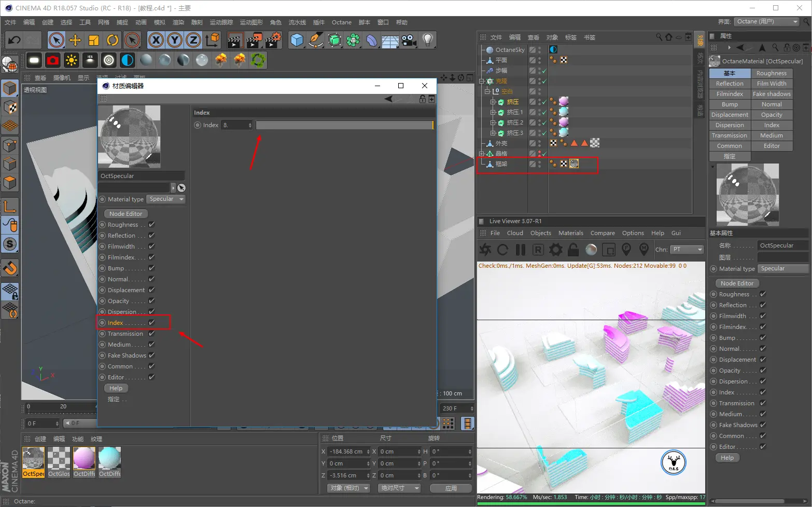Pause the Live Viewer render
This screenshot has height=507, width=812.
(521, 250)
